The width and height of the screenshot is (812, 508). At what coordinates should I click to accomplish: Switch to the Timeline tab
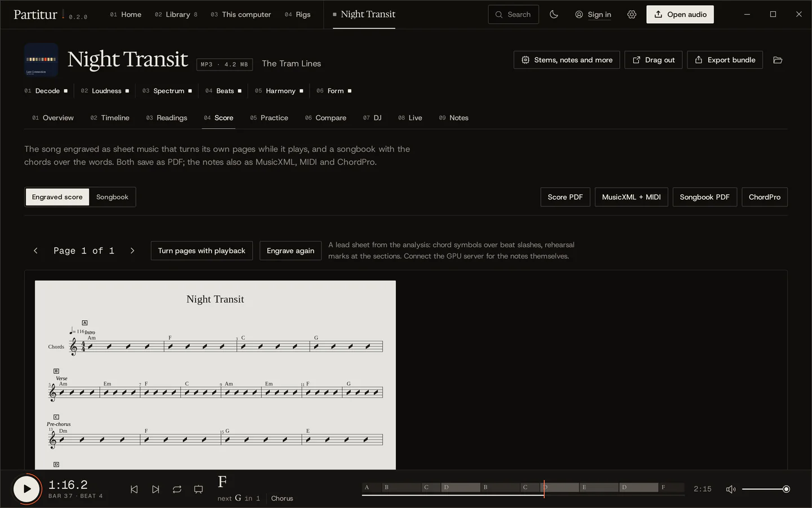click(x=110, y=118)
